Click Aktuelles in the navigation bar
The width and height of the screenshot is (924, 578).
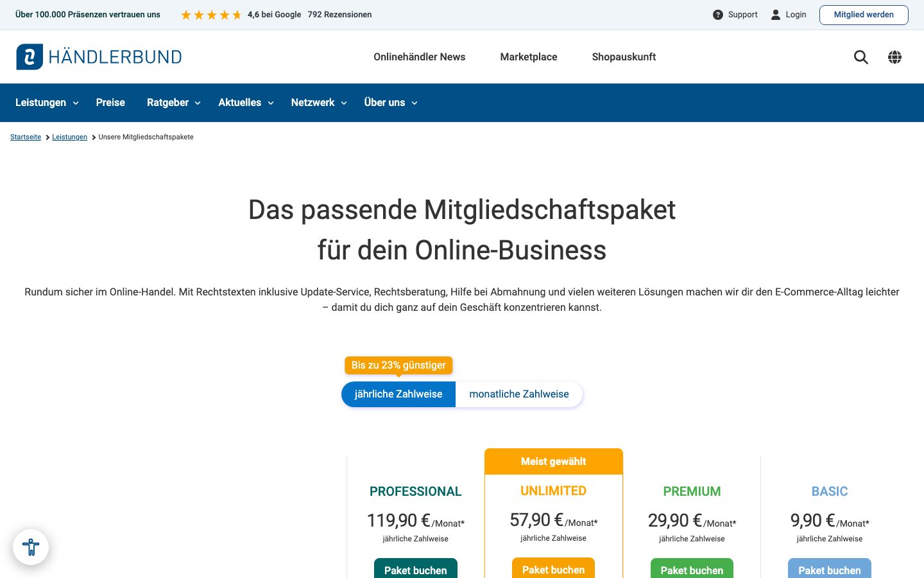pos(240,103)
